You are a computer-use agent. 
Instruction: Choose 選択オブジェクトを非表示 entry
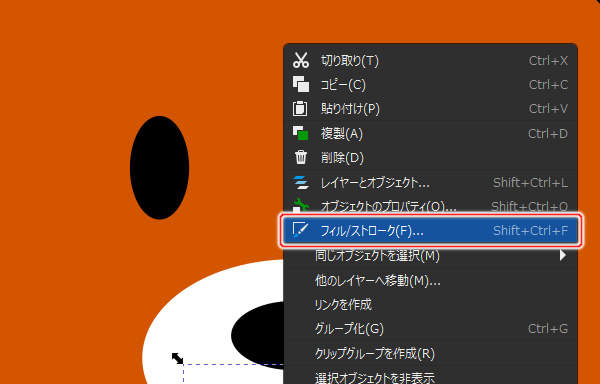430,377
